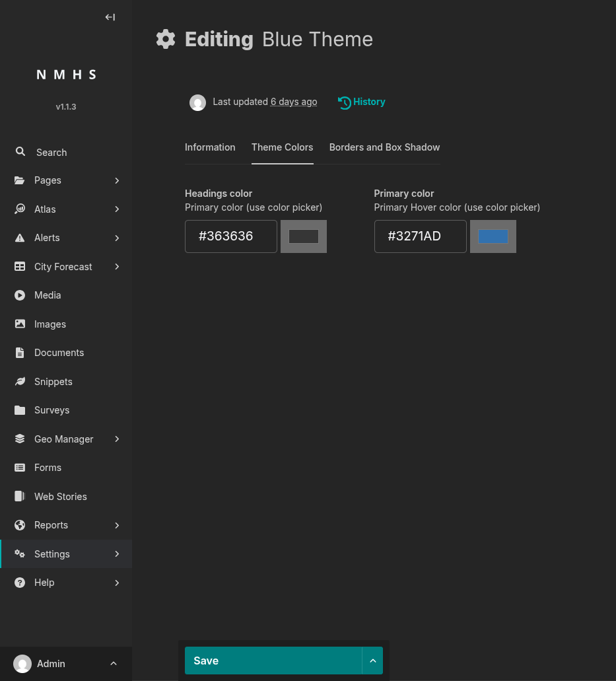Click the 6 days ago timestamp
616x681 pixels.
[x=294, y=102]
